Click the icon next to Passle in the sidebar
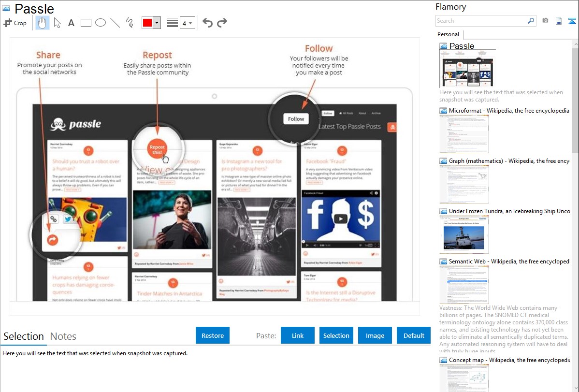The image size is (579, 392). tap(443, 46)
